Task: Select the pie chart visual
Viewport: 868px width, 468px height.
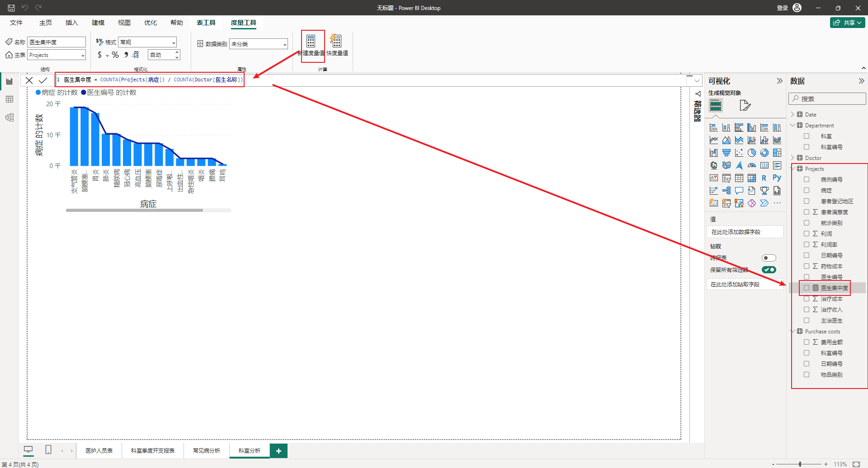Action: [752, 153]
